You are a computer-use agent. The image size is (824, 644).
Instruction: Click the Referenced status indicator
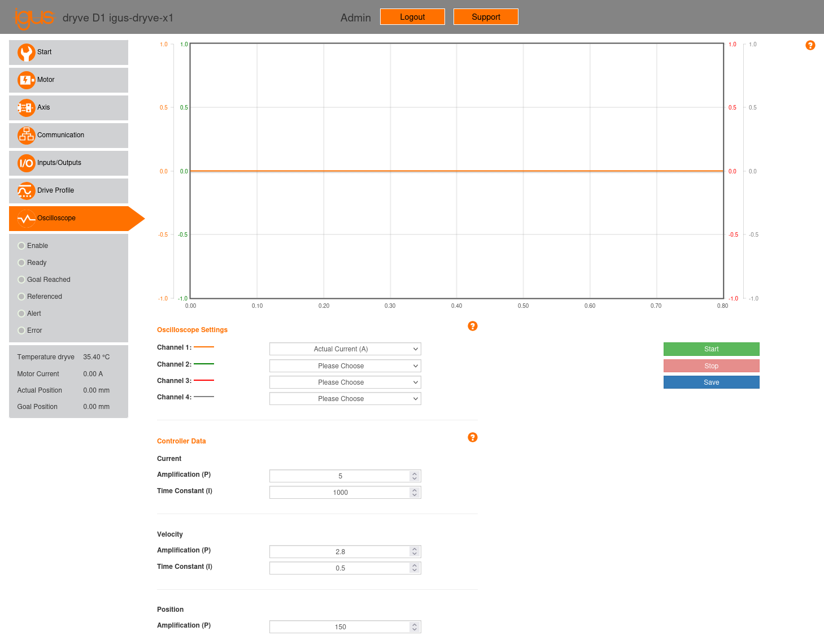tap(21, 297)
